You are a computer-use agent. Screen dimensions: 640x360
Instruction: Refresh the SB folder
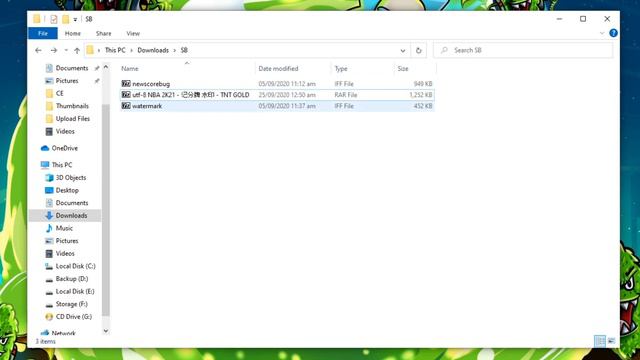pos(418,51)
